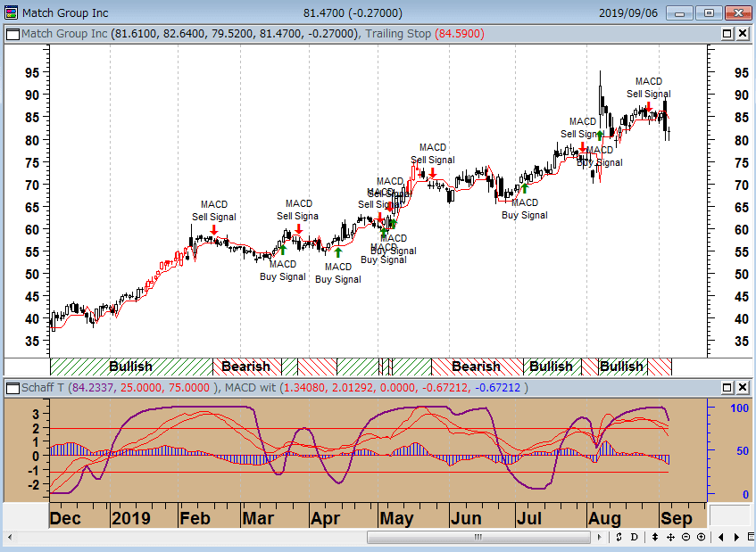This screenshot has height=552, width=756.
Task: Close the Schaff T indicator pane
Action: coord(743,387)
